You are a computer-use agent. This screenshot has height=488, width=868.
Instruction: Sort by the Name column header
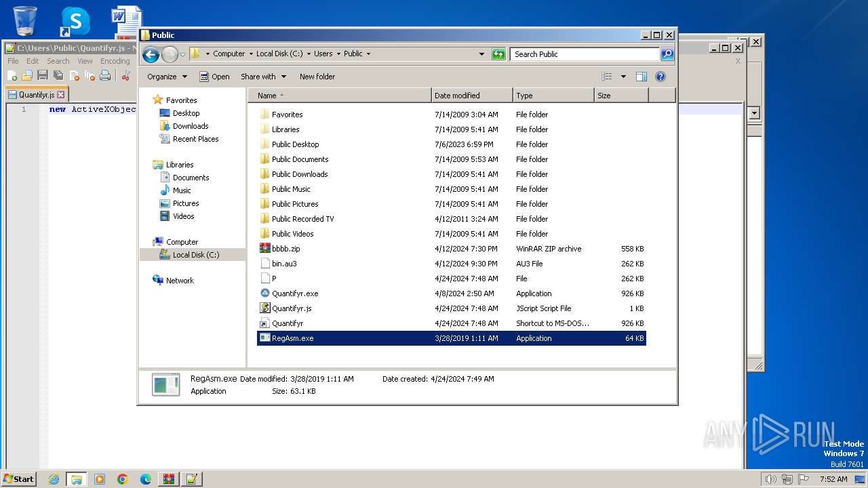point(339,96)
